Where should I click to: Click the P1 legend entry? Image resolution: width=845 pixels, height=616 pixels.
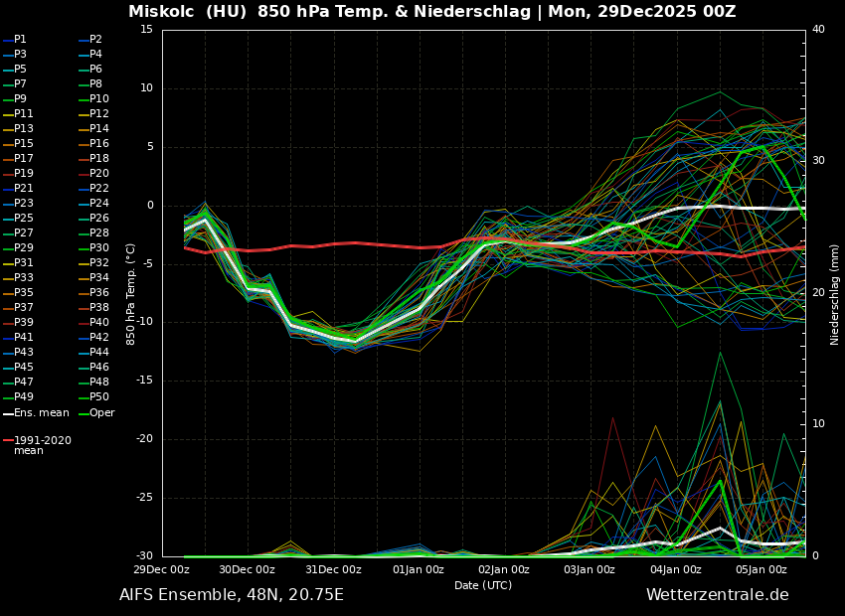[x=20, y=40]
